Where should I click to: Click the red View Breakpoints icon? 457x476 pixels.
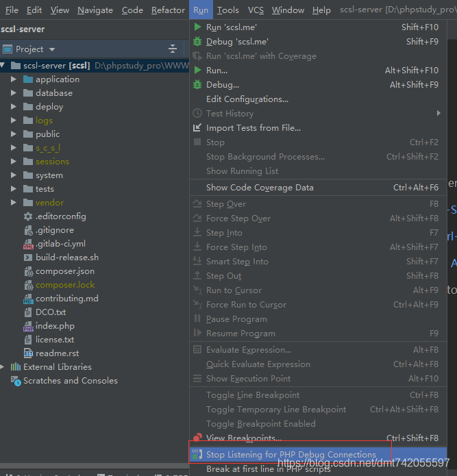197,437
